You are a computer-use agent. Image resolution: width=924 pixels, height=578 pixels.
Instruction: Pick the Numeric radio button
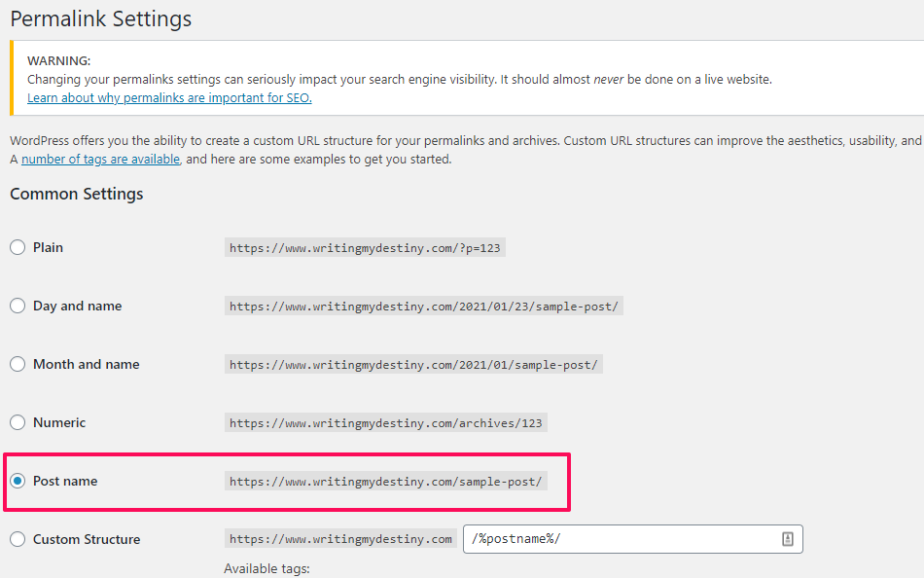[18, 422]
